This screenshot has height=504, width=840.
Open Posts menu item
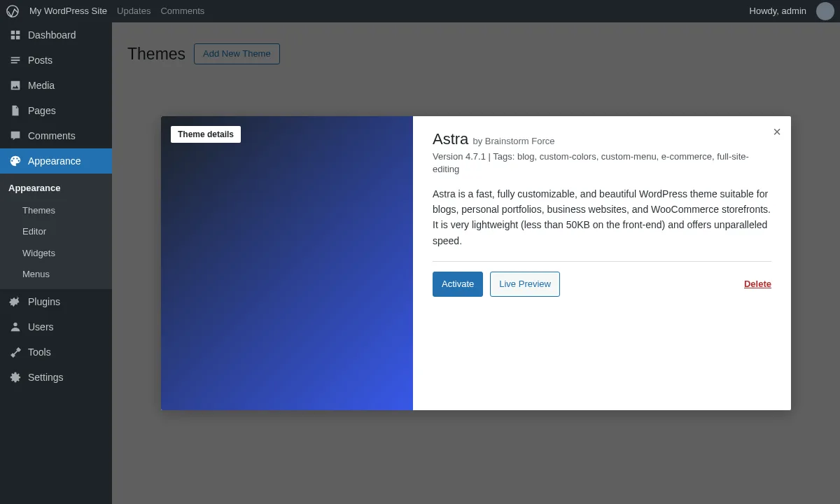point(56,60)
